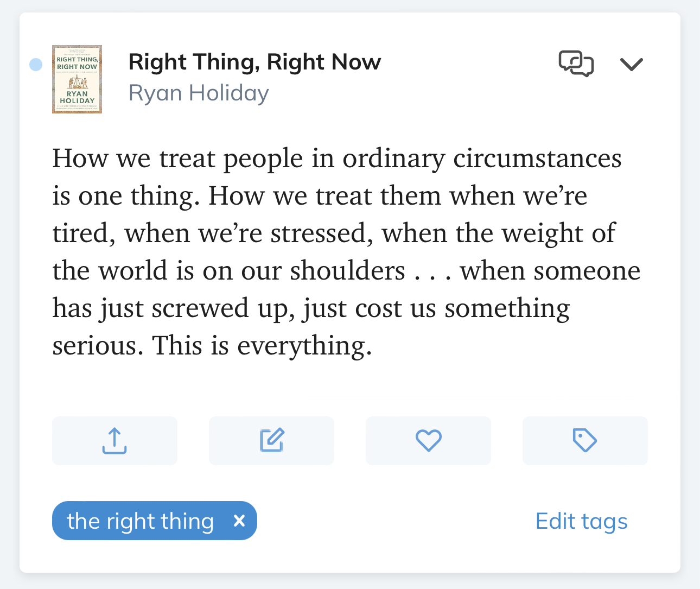Favorite this highlight with the heart
Image resolution: width=700 pixels, height=589 pixels.
coord(428,441)
